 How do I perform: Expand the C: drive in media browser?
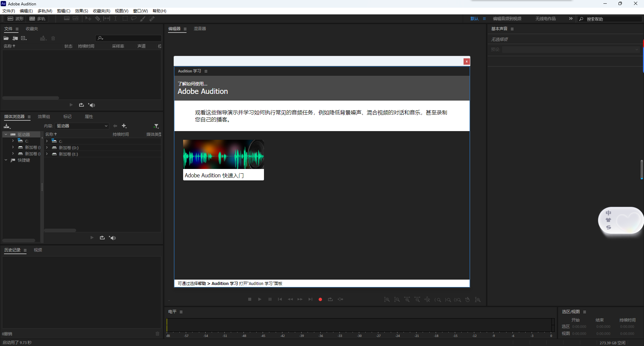(x=13, y=140)
